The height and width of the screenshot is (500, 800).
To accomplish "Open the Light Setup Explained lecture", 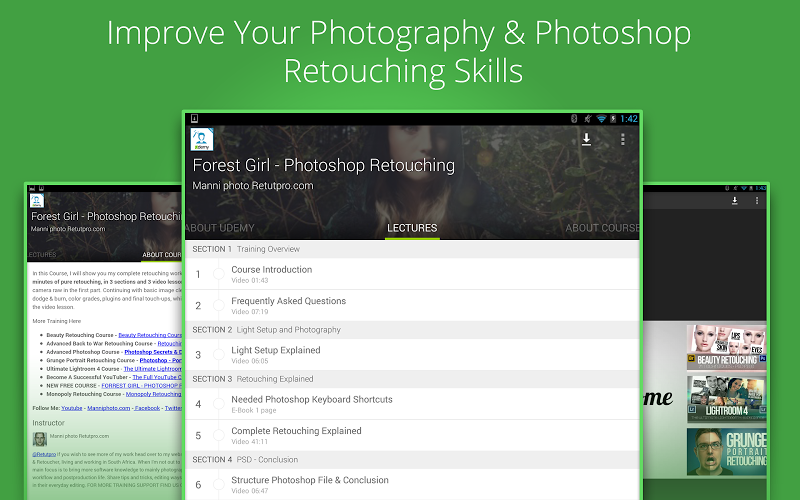I will [412, 355].
